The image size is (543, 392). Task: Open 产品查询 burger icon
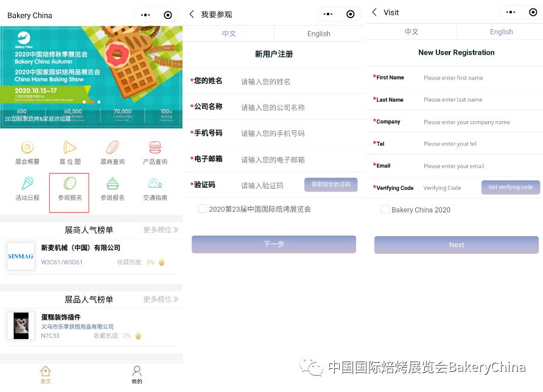(x=155, y=147)
